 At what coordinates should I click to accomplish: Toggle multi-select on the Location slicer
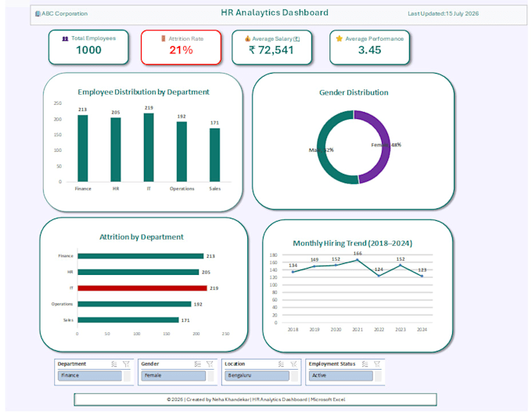281,364
